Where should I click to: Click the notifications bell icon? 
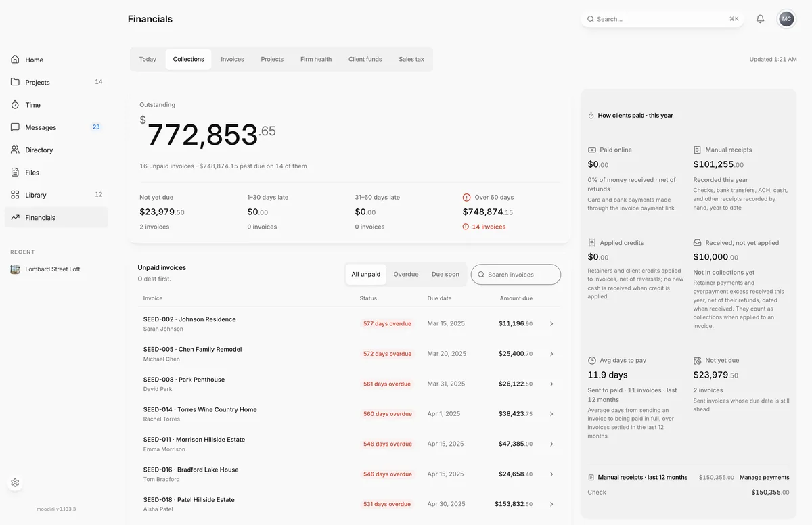760,19
